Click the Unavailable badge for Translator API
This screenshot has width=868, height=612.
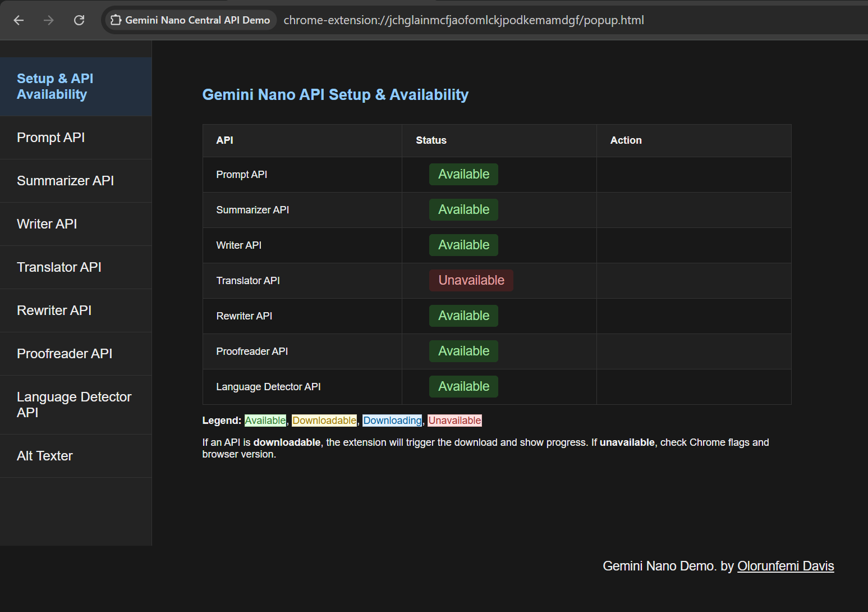[471, 280]
